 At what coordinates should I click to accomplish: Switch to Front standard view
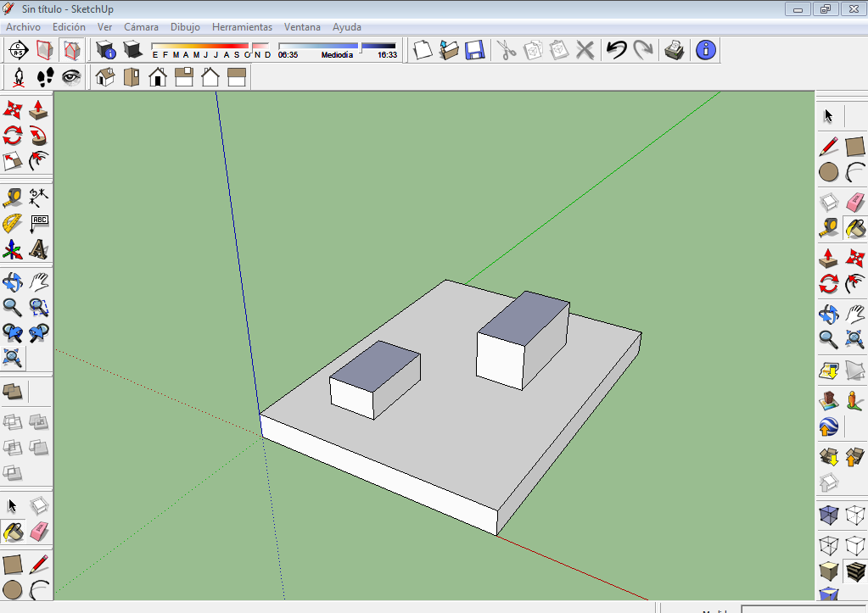[x=158, y=77]
